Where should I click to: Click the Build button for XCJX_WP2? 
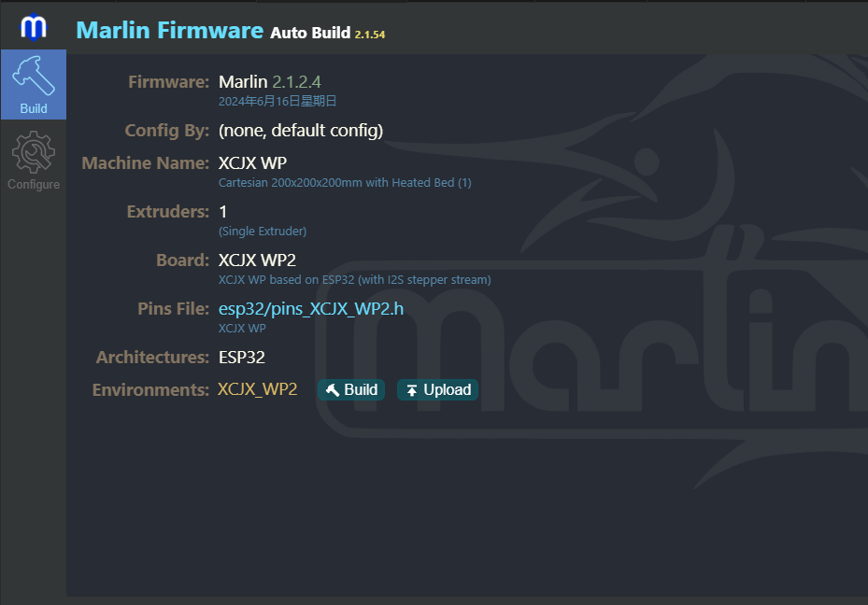[x=351, y=390]
